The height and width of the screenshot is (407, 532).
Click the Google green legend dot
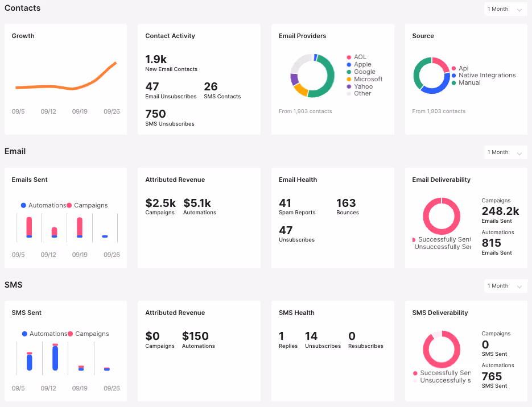[349, 72]
